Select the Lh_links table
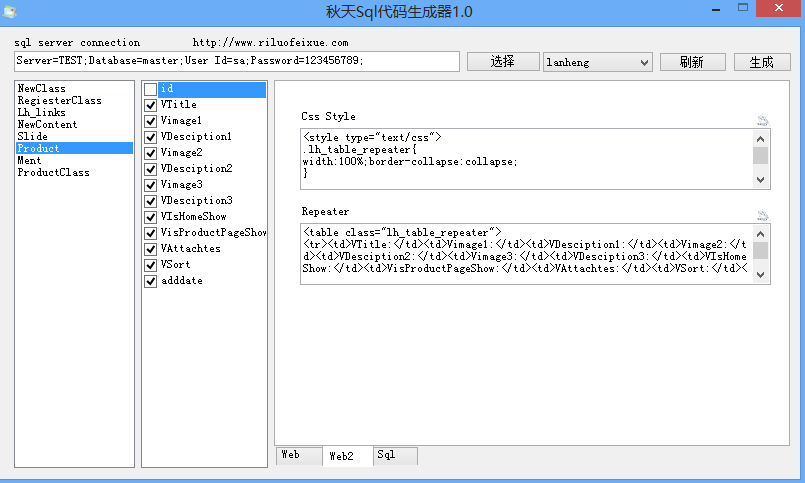 [x=74, y=112]
